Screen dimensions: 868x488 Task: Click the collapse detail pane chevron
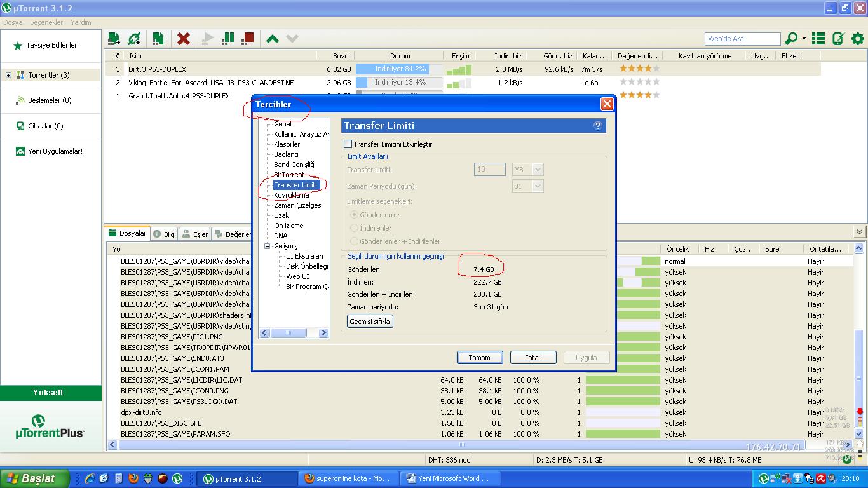(x=859, y=233)
